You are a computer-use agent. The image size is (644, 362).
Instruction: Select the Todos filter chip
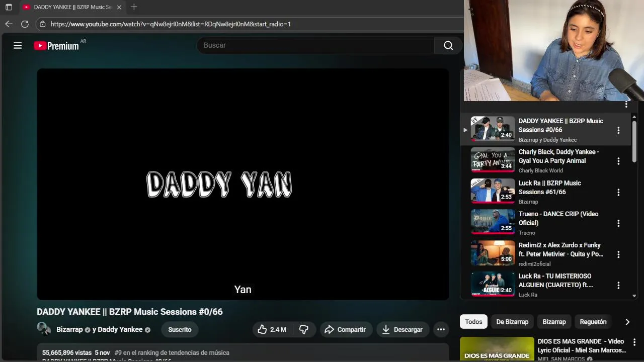473,322
